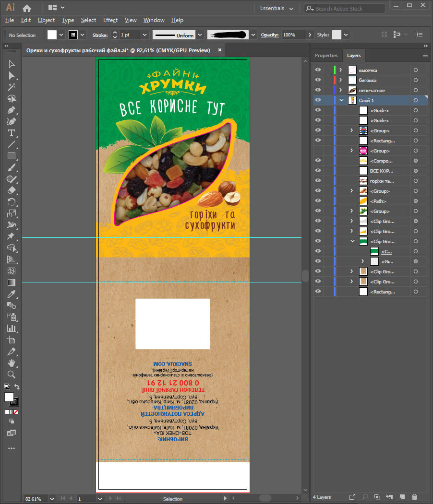This screenshot has width=433, height=504.
Task: Click the toolbar Fill color box
Action: (x=9, y=397)
